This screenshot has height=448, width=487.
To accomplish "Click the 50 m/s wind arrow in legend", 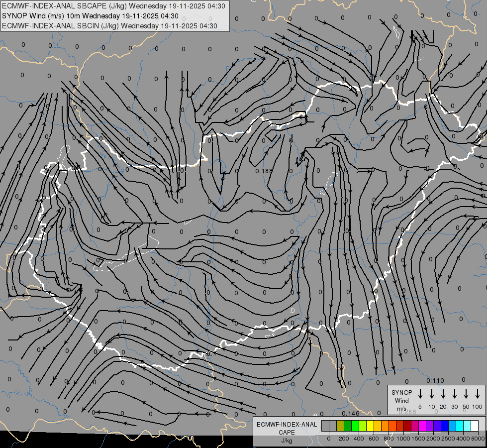I will click(466, 394).
